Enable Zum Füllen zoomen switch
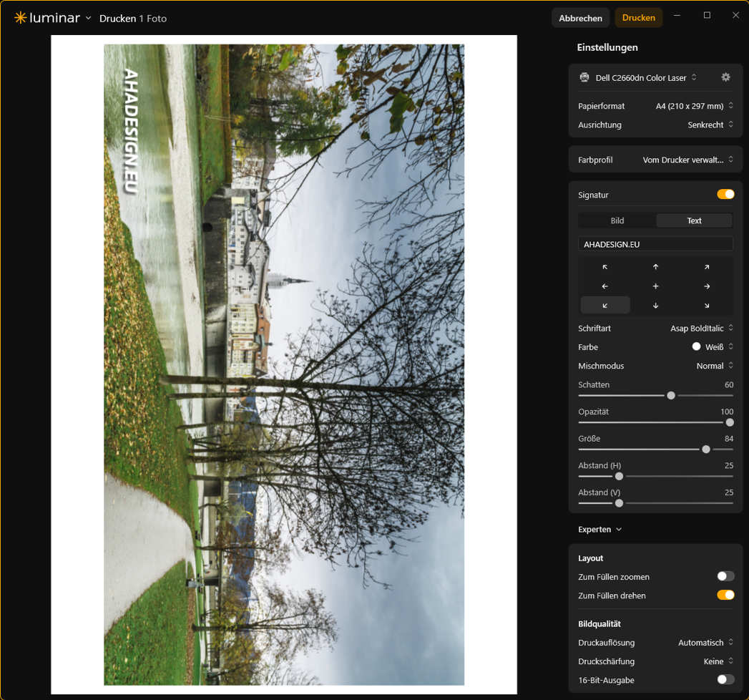Screen dimensions: 749x700 [725, 576]
